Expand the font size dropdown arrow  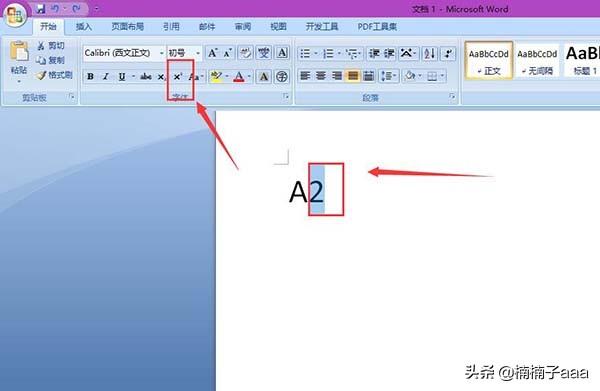click(198, 53)
